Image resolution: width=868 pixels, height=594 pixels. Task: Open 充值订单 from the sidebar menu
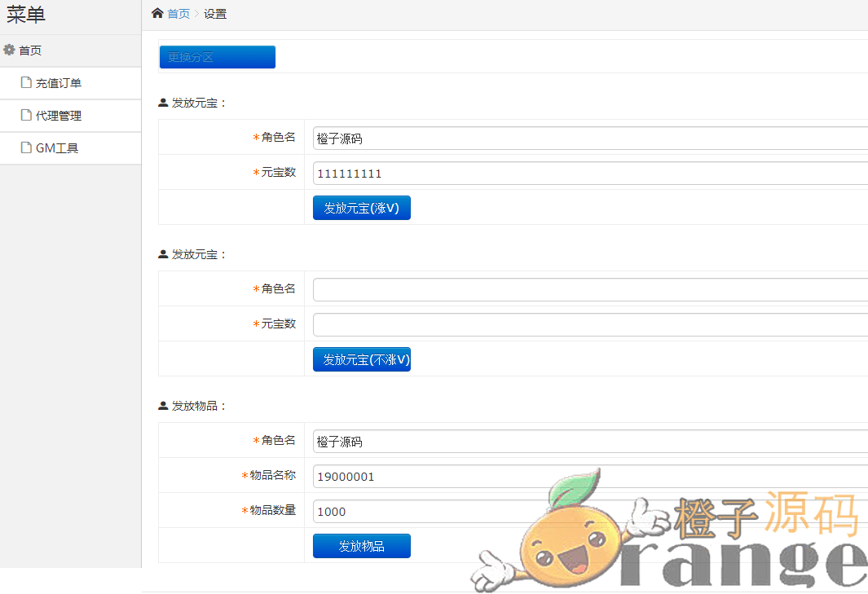59,83
